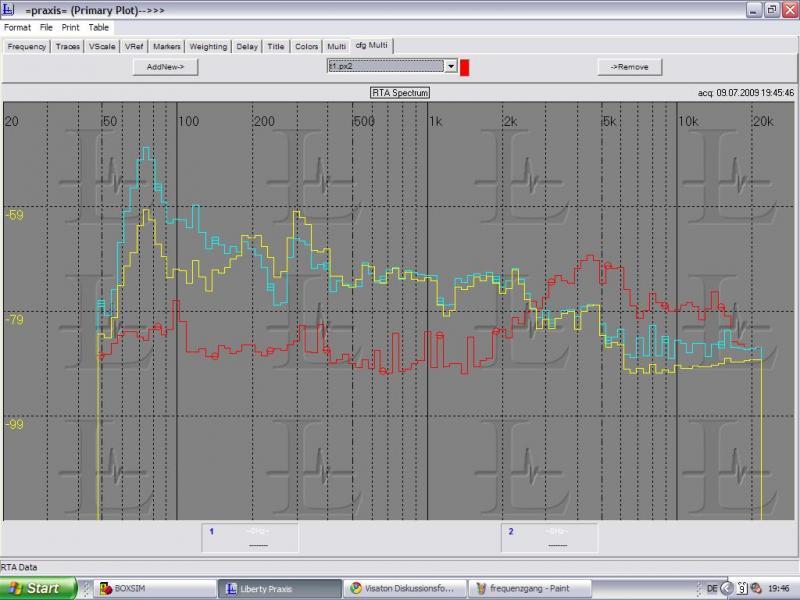Click the red trace color swatch
This screenshot has width=800, height=600.
pos(465,66)
